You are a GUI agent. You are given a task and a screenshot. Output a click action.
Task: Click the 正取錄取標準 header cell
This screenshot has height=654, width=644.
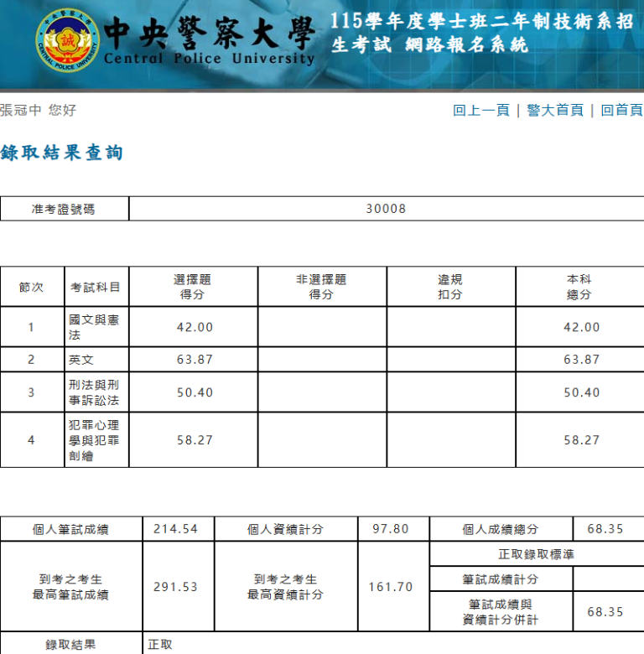(x=537, y=554)
